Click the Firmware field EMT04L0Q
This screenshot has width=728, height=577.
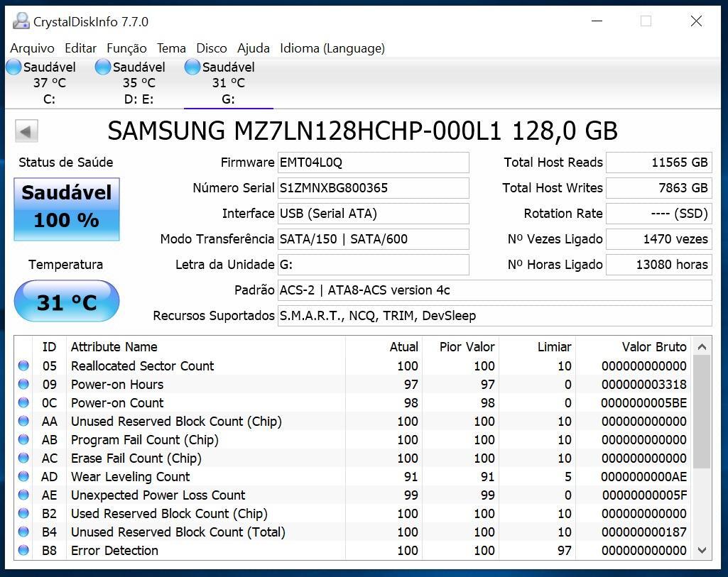pyautogui.click(x=374, y=163)
